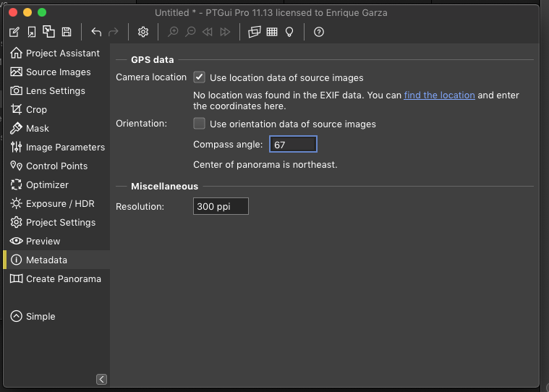This screenshot has height=392, width=549.
Task: Go to the Control Points tab
Action: pyautogui.click(x=56, y=166)
